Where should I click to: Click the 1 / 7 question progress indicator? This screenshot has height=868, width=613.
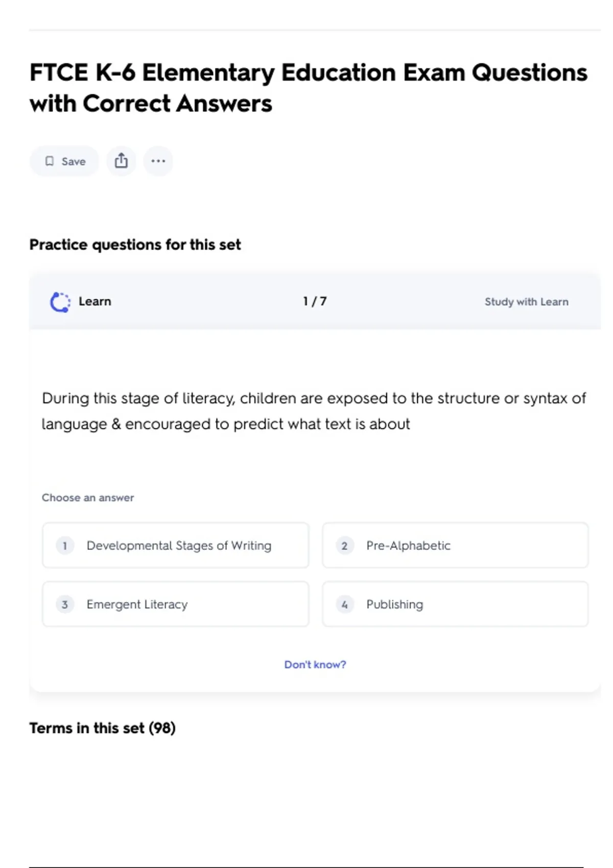coord(315,301)
